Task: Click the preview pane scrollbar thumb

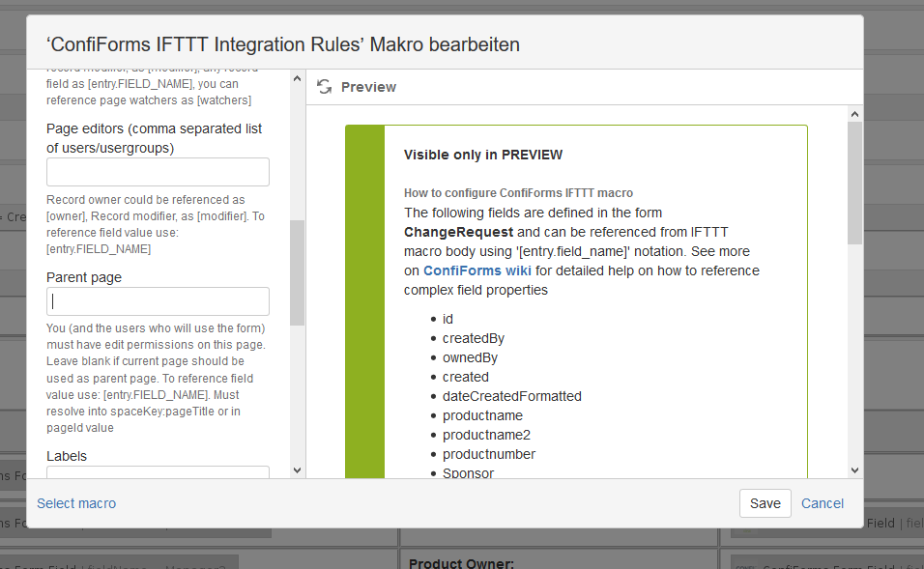Action: [x=854, y=183]
